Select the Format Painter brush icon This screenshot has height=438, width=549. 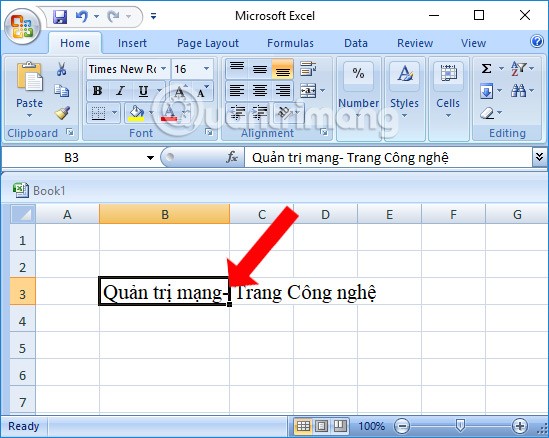point(62,113)
